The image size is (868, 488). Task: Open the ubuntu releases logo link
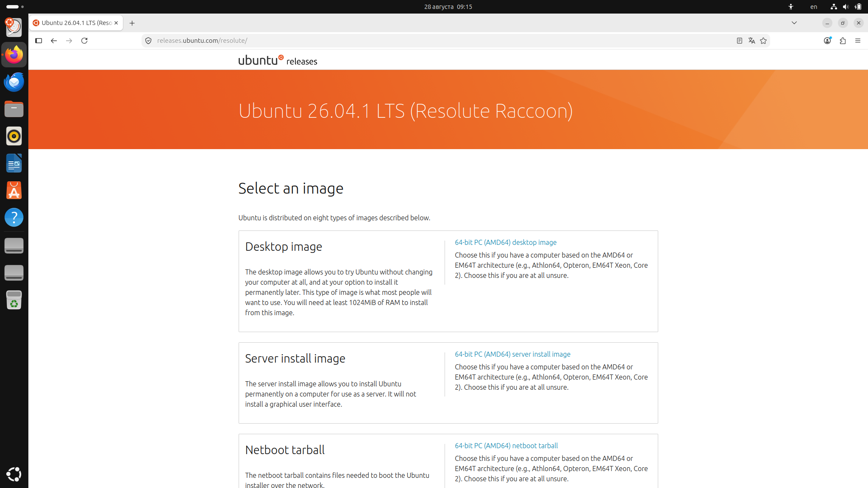pos(278,60)
